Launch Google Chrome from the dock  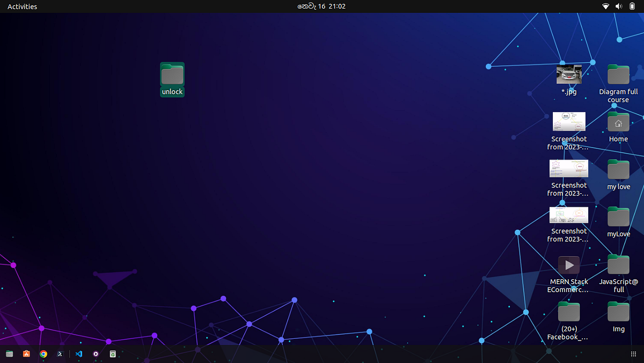43,354
